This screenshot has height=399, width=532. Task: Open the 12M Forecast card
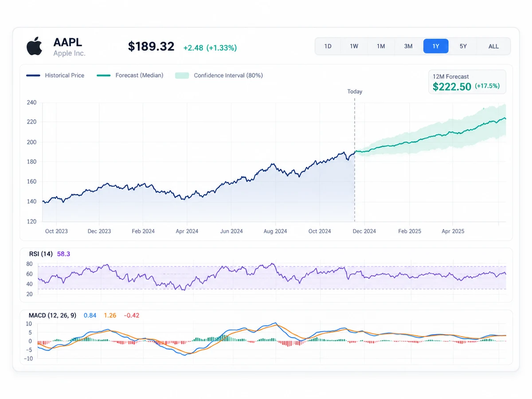pyautogui.click(x=467, y=82)
